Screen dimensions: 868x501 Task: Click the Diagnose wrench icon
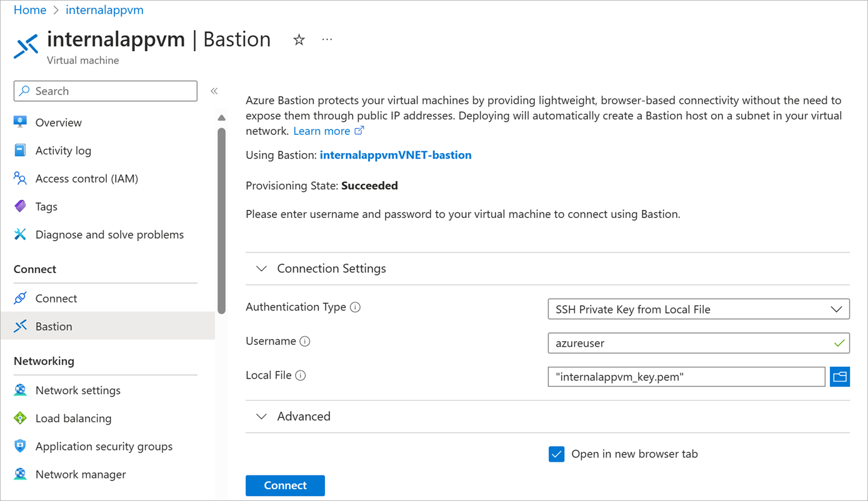pos(20,234)
